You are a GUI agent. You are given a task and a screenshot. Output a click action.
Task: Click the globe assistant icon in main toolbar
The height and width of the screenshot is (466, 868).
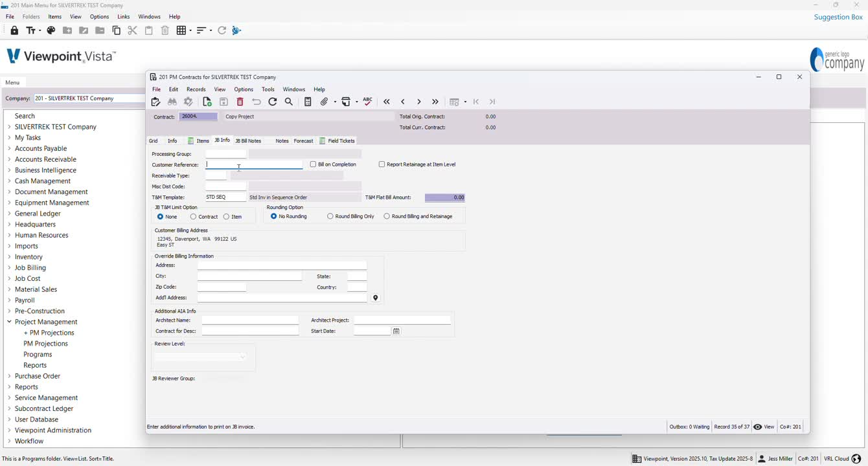click(236, 30)
